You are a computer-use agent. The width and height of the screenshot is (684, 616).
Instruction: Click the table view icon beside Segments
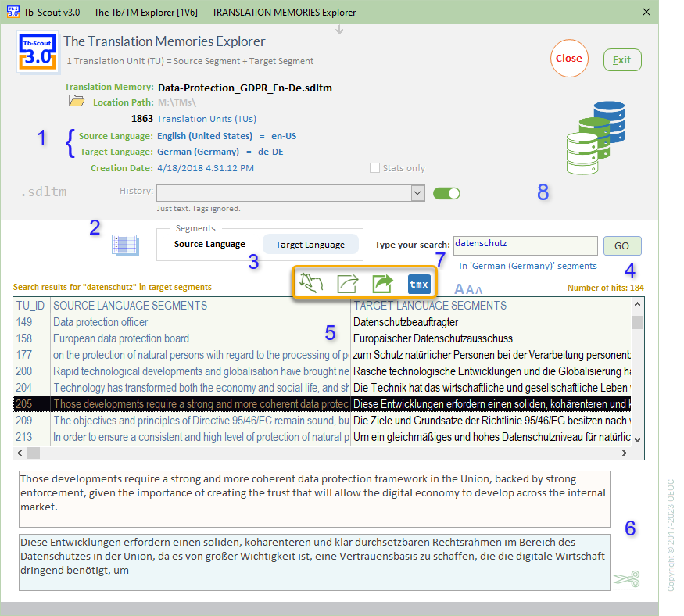(125, 245)
